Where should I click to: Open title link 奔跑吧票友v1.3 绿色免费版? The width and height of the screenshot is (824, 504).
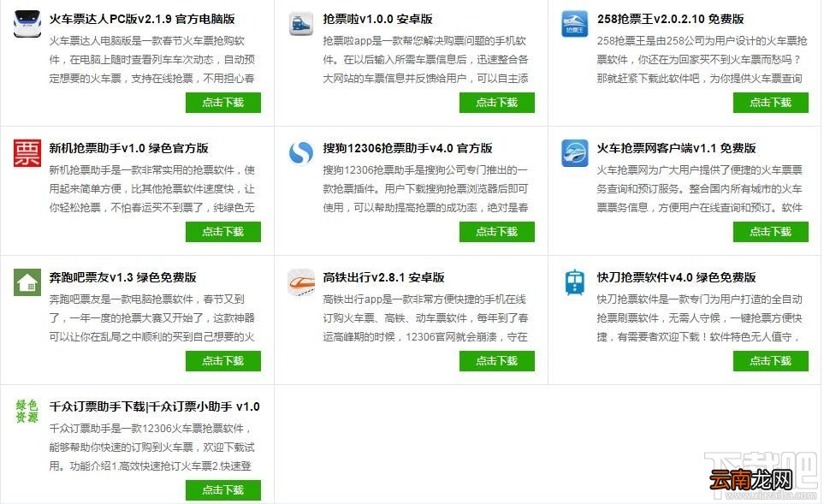(122, 277)
